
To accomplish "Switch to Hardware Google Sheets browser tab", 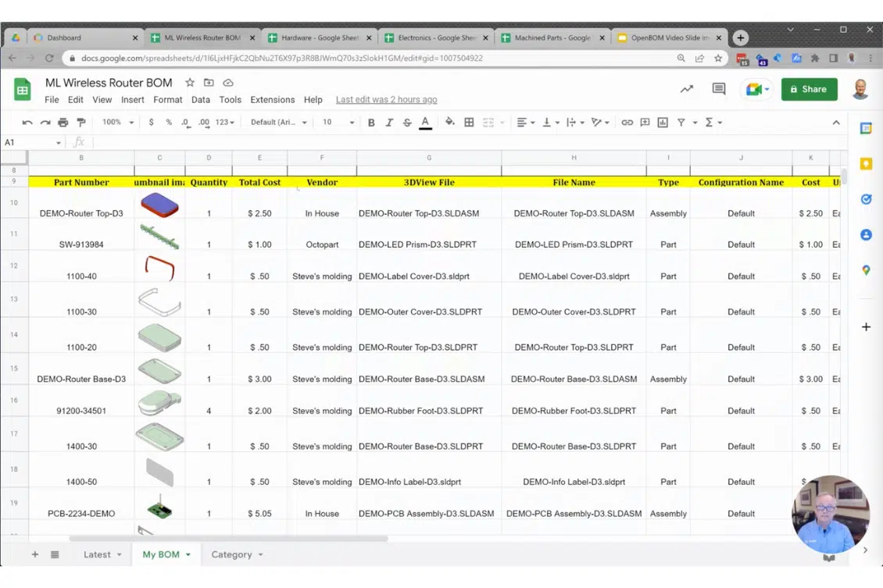I will (320, 37).
